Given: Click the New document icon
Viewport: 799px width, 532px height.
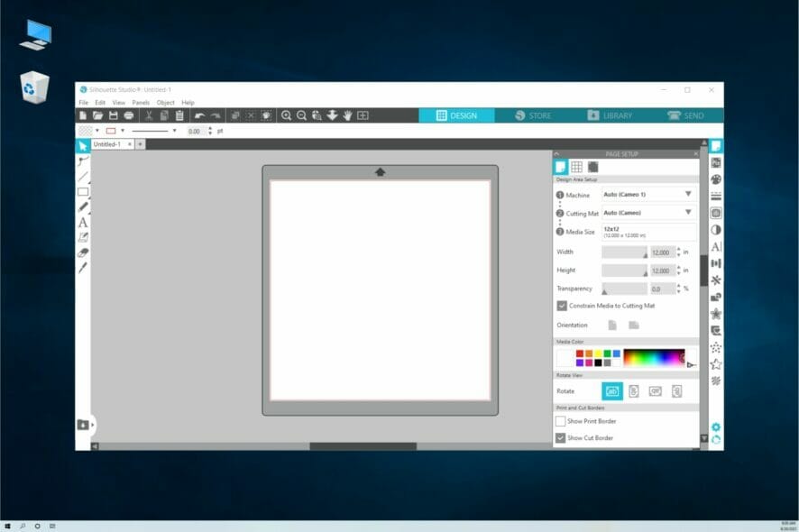Looking at the screenshot, I should coord(83,115).
